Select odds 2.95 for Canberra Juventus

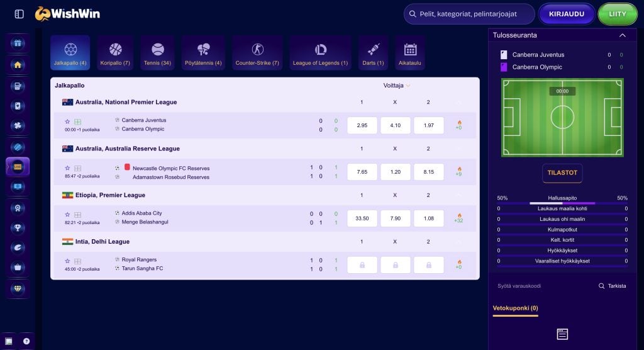point(362,125)
